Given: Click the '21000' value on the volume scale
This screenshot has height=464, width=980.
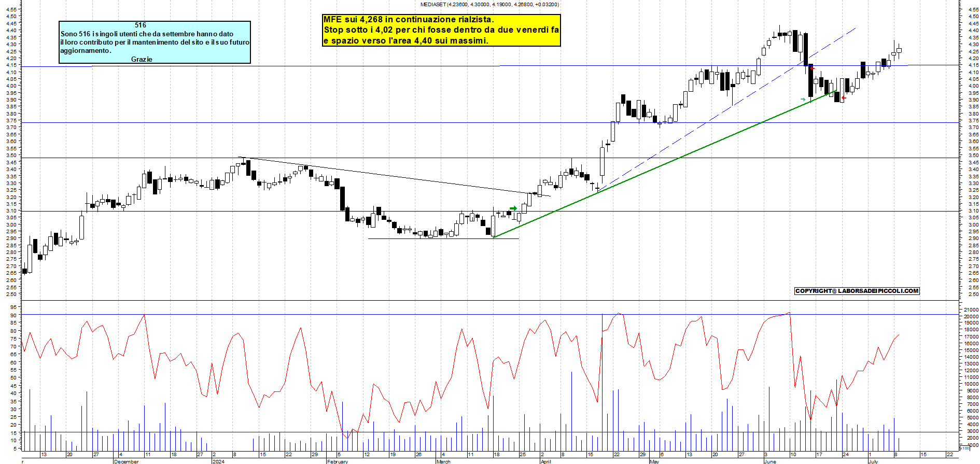Looking at the screenshot, I should (x=971, y=310).
